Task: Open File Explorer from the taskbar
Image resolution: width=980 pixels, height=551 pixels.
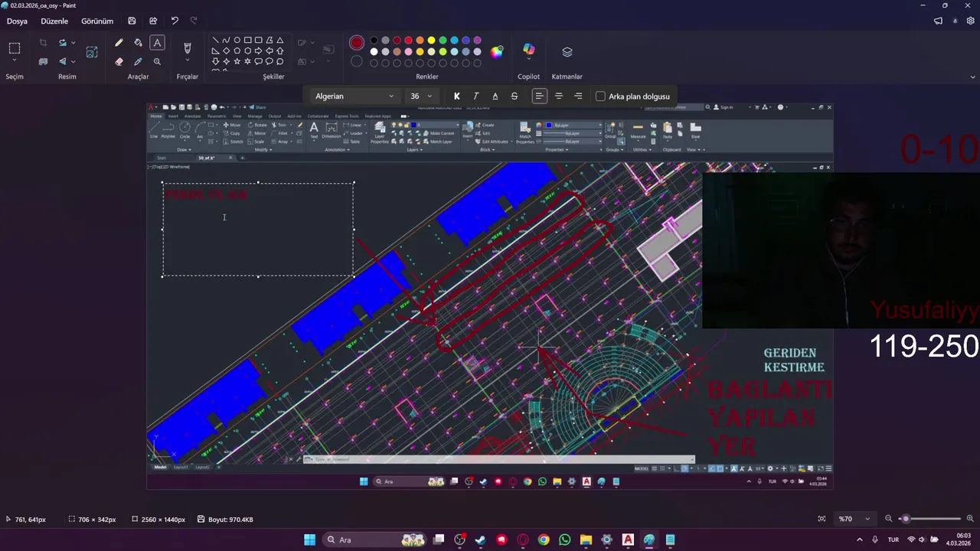Action: click(586, 540)
